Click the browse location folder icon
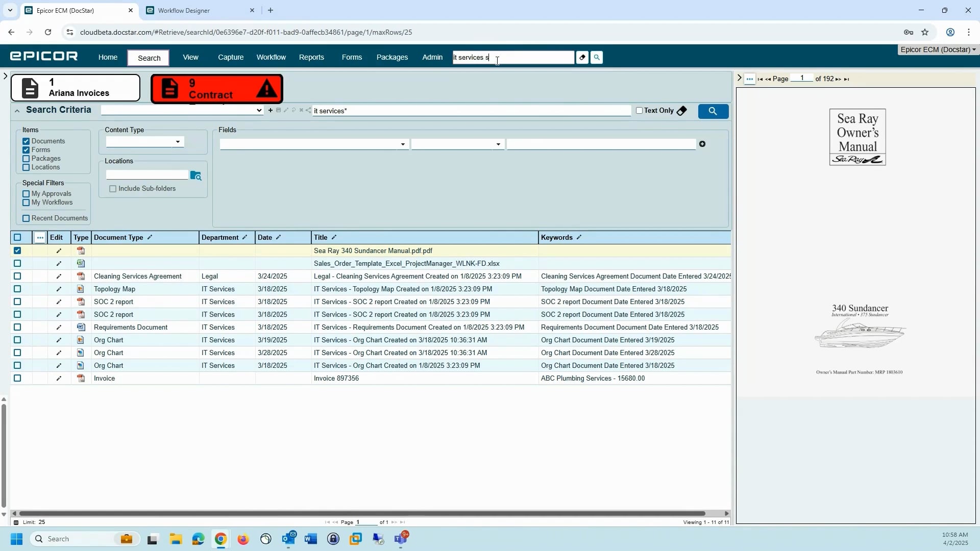 (195, 176)
